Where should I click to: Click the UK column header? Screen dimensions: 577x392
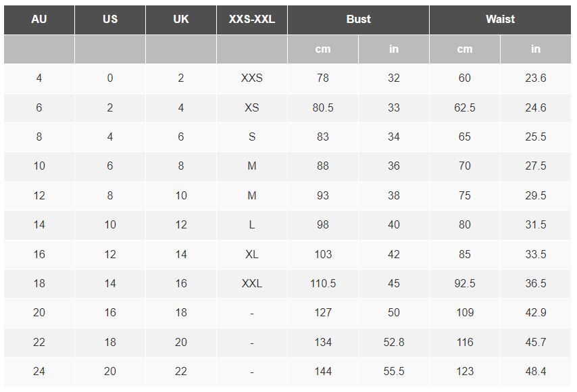181,20
